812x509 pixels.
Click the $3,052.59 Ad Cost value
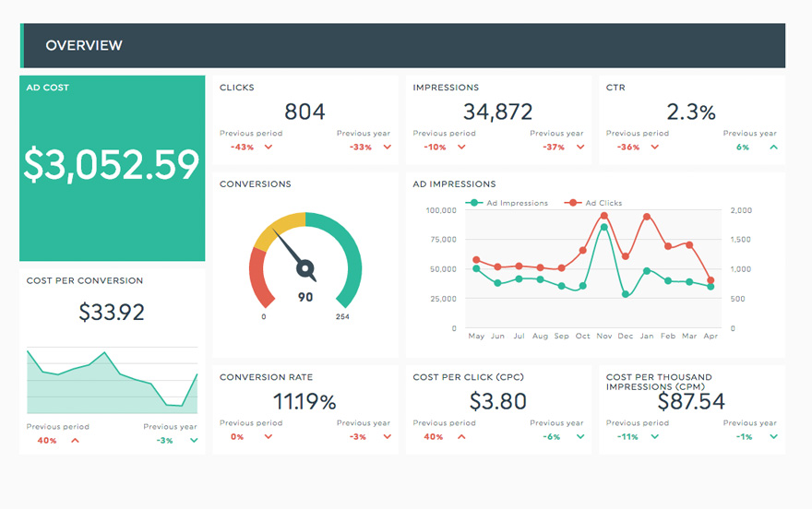coord(112,165)
